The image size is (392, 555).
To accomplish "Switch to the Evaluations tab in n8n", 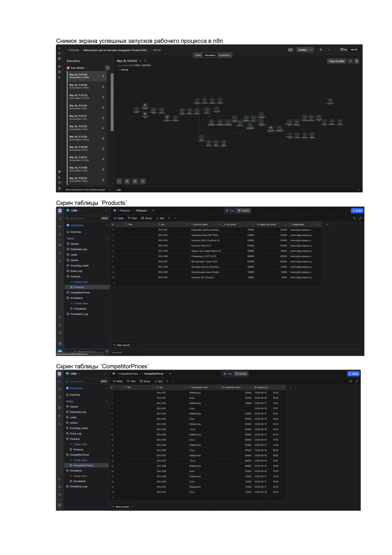I will pos(224,55).
